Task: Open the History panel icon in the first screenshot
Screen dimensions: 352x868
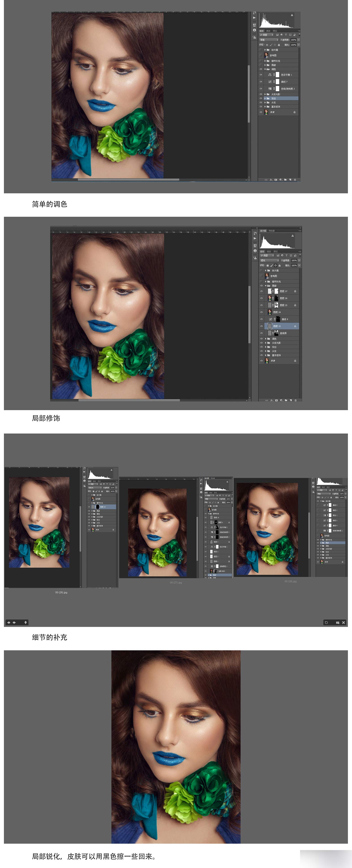Action: point(255,13)
